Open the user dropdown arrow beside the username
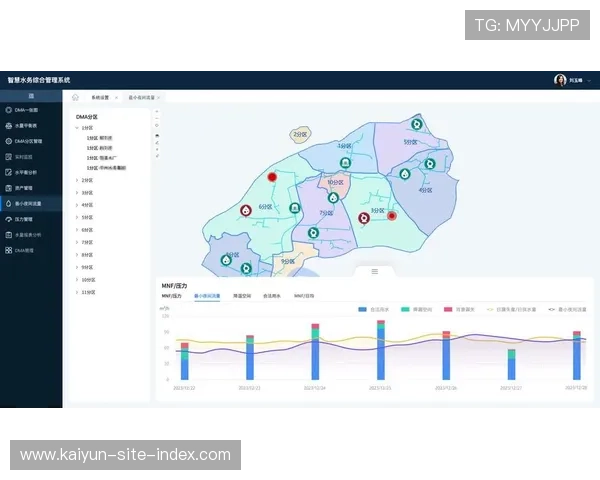Screen dimensions: 600x480 (x=588, y=80)
